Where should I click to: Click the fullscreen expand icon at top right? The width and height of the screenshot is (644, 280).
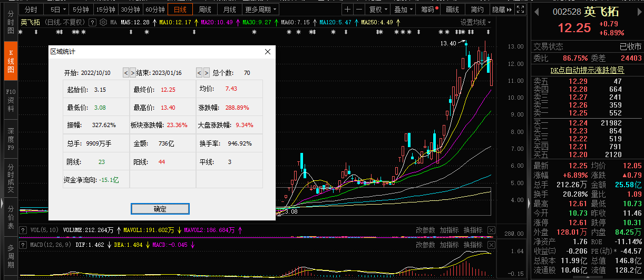click(x=521, y=9)
